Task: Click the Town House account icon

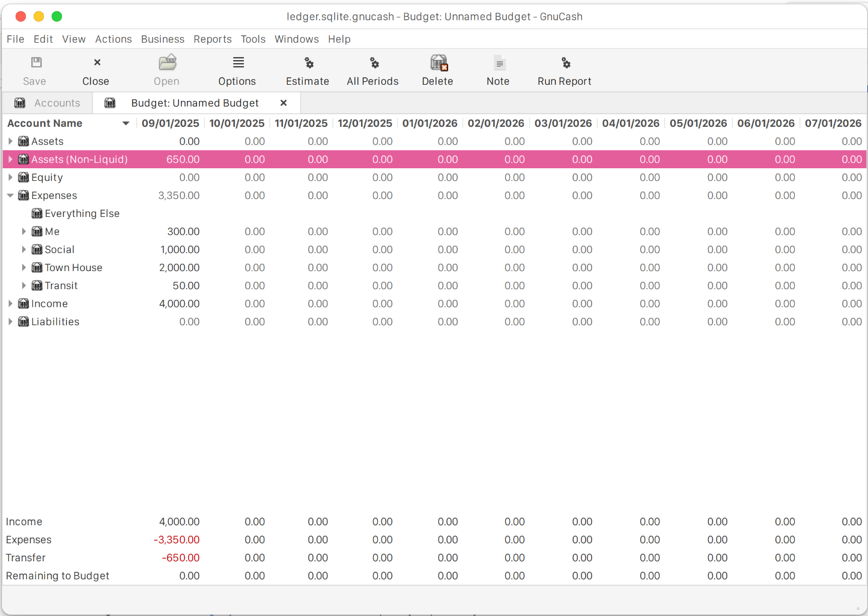Action: click(x=37, y=267)
